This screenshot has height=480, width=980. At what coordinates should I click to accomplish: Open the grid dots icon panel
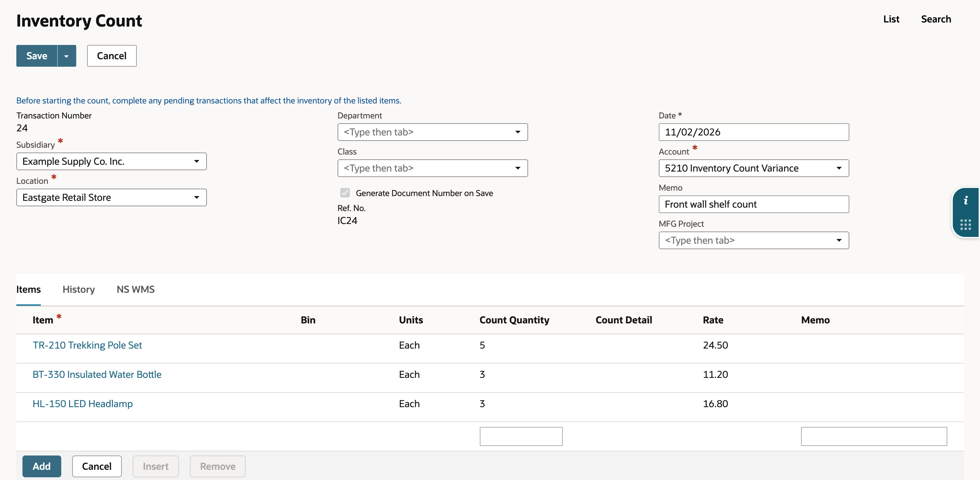[x=966, y=225]
